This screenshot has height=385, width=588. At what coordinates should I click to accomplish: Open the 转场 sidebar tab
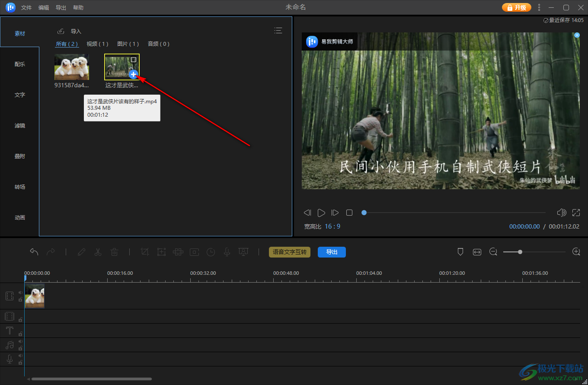tap(20, 187)
